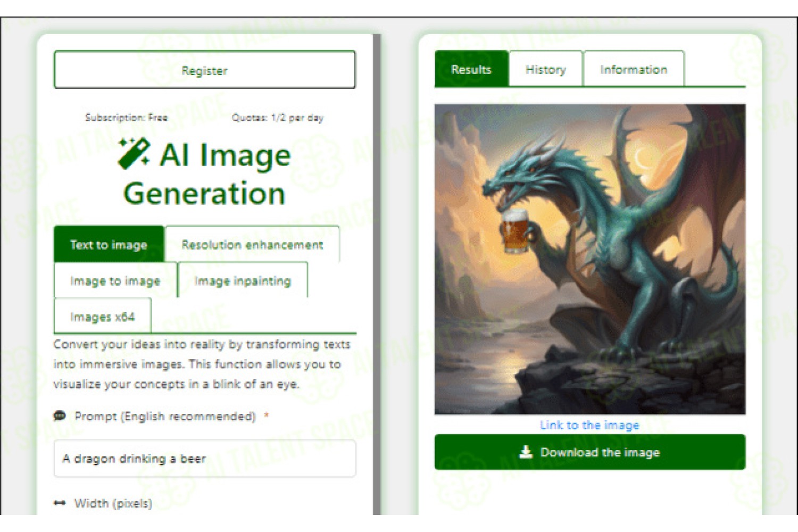Click the magic wand icon beside AI Image

pyautogui.click(x=134, y=154)
